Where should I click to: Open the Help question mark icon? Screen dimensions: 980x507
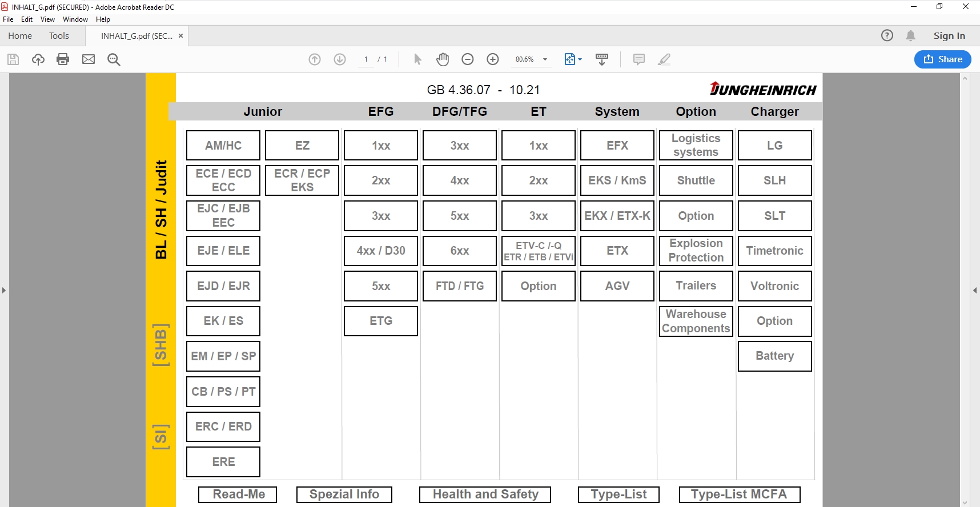pyautogui.click(x=887, y=35)
